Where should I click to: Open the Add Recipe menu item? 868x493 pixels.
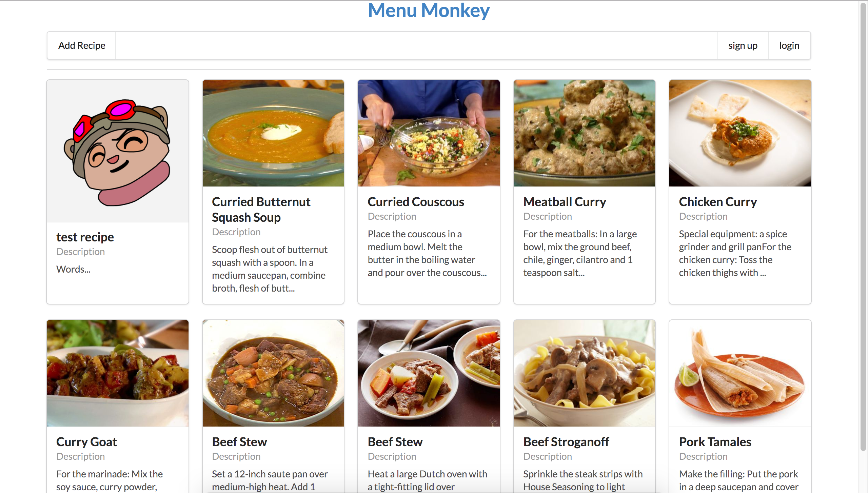pos(82,45)
